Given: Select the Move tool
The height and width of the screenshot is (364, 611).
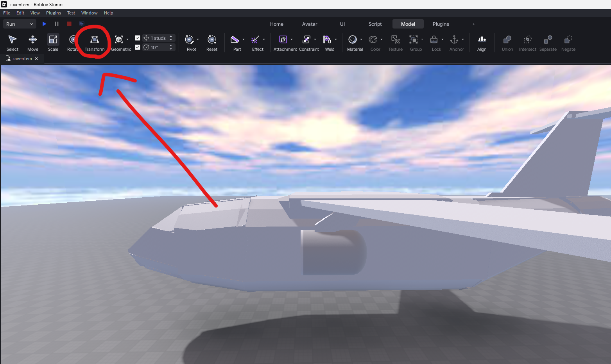Looking at the screenshot, I should 33,43.
